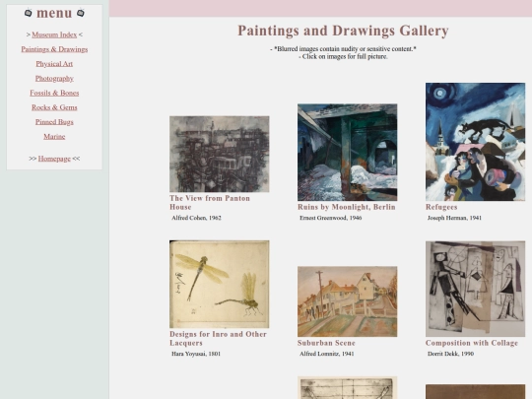This screenshot has width=532, height=399.
Task: Select caption 'Alfred Lomnitz, 1941'
Action: (x=327, y=354)
